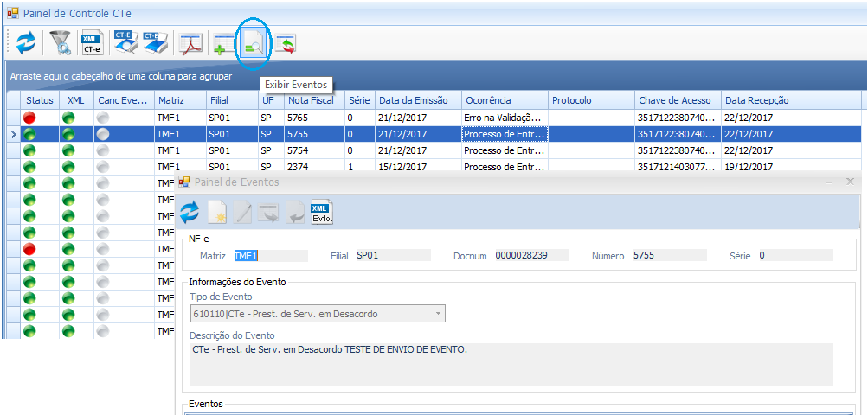Click the XML CT-e toolbar icon
868x415 pixels.
point(92,43)
